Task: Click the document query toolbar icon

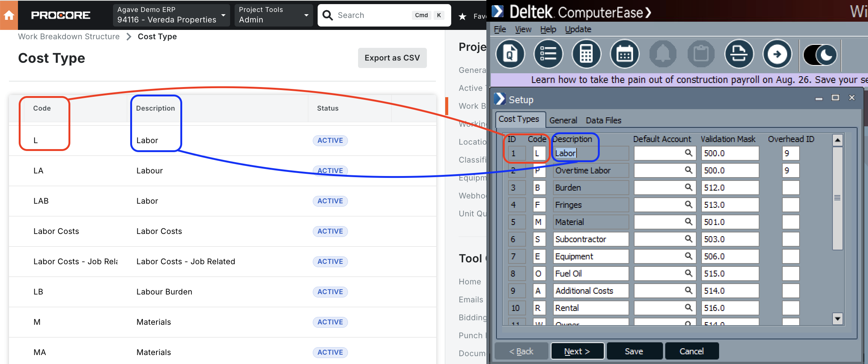Action: point(510,55)
